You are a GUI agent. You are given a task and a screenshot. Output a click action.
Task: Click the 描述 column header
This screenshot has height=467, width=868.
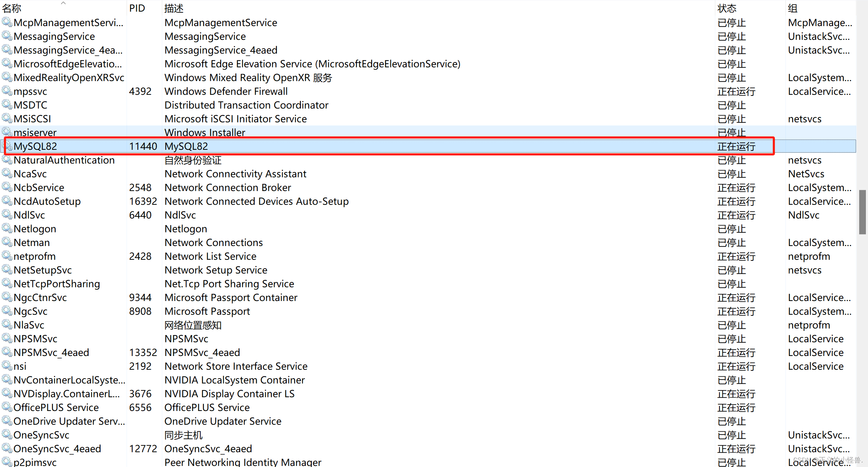(x=174, y=8)
